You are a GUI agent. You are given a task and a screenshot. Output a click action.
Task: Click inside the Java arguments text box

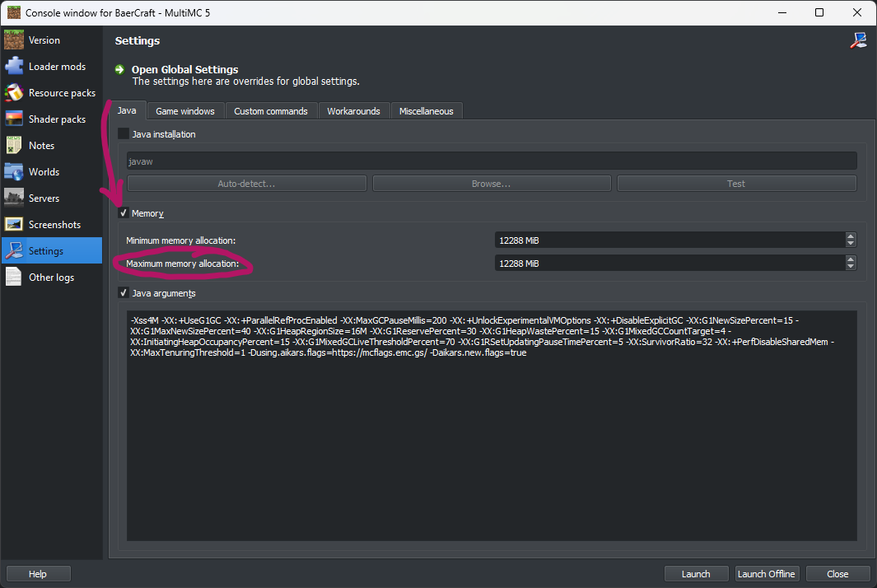pyautogui.click(x=492, y=425)
